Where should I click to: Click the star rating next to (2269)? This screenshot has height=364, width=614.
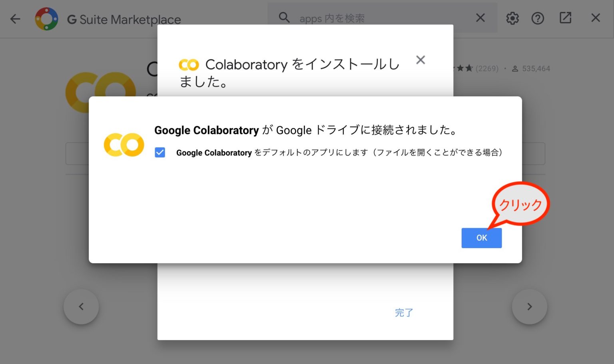[x=464, y=68]
